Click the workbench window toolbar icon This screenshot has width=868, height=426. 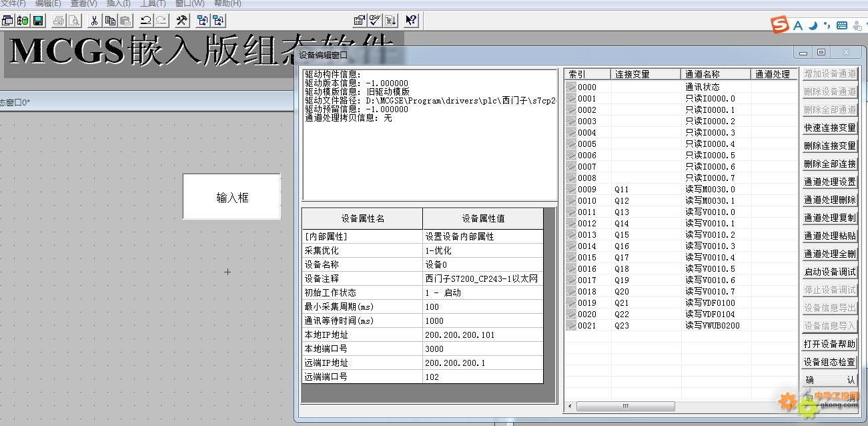point(7,20)
